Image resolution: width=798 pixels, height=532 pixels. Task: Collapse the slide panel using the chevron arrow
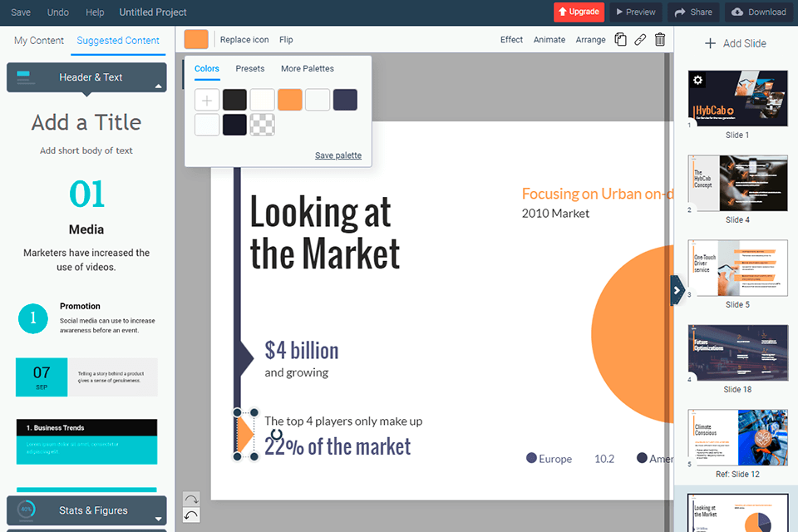(x=677, y=290)
